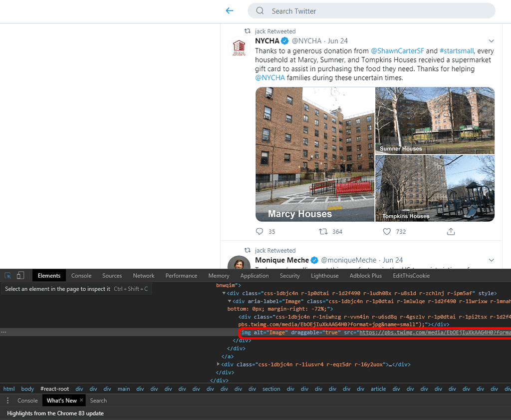Switch to the DevTools Console tab
The image size is (511, 420).
click(81, 276)
